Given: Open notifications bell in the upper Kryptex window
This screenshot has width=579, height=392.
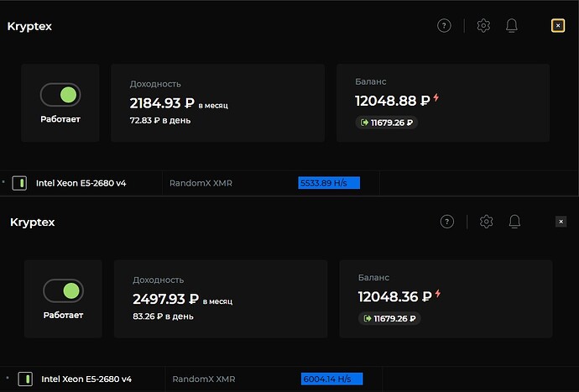Looking at the screenshot, I should point(511,26).
